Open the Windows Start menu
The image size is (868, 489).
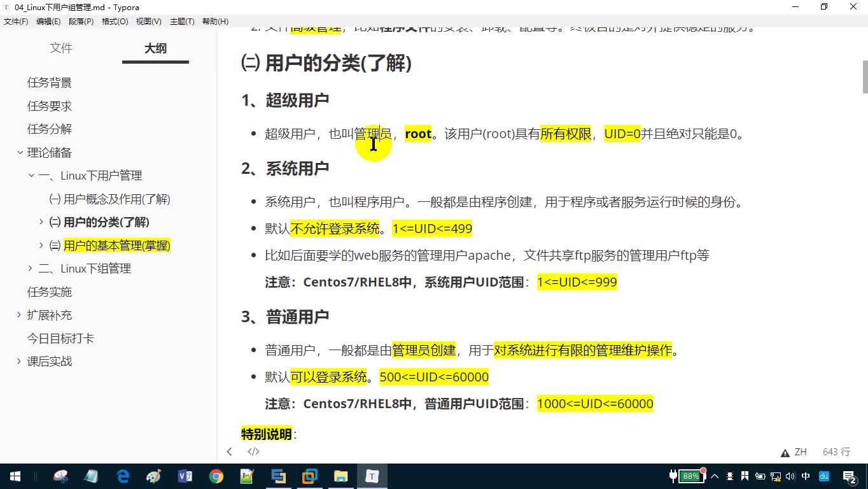coord(15,476)
